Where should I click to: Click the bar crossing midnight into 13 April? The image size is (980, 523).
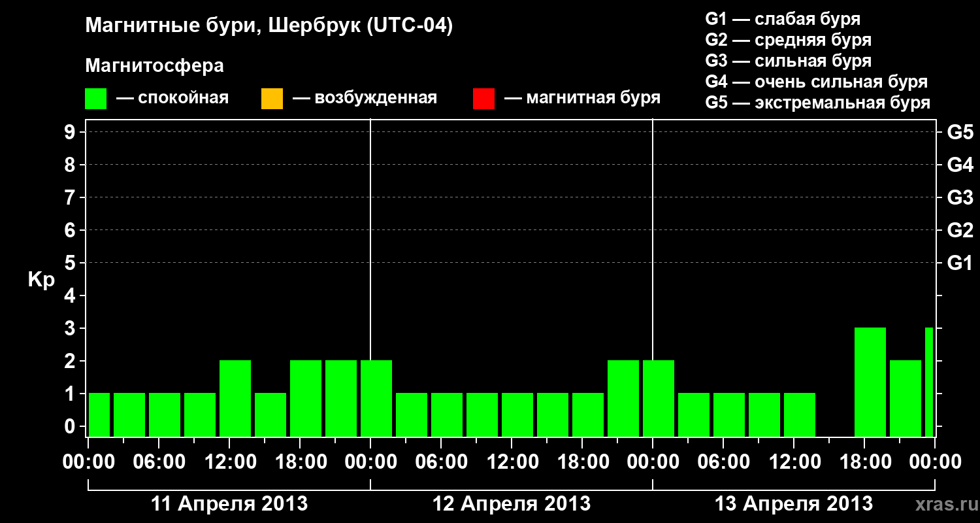click(x=659, y=398)
